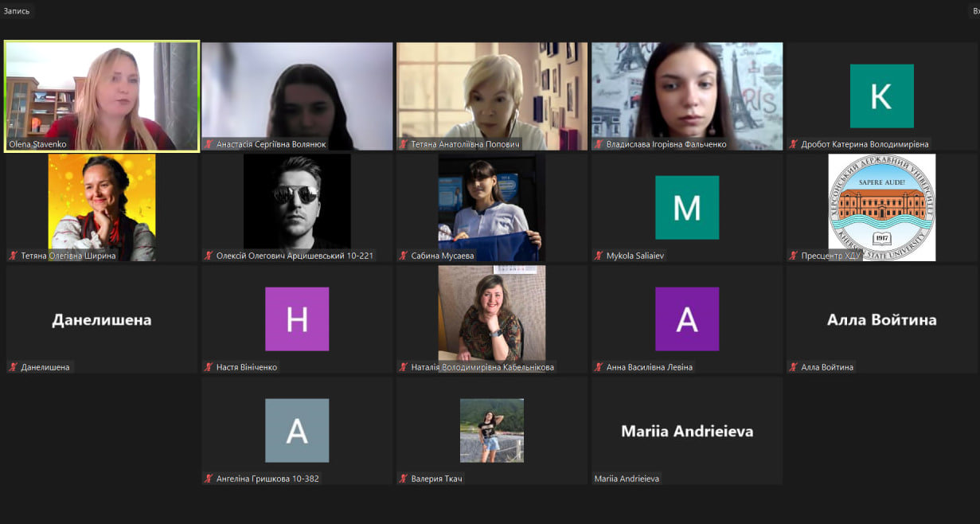Click the Пресцентр ХДУ university logo tile
The width and height of the screenshot is (980, 524).
coord(881,208)
